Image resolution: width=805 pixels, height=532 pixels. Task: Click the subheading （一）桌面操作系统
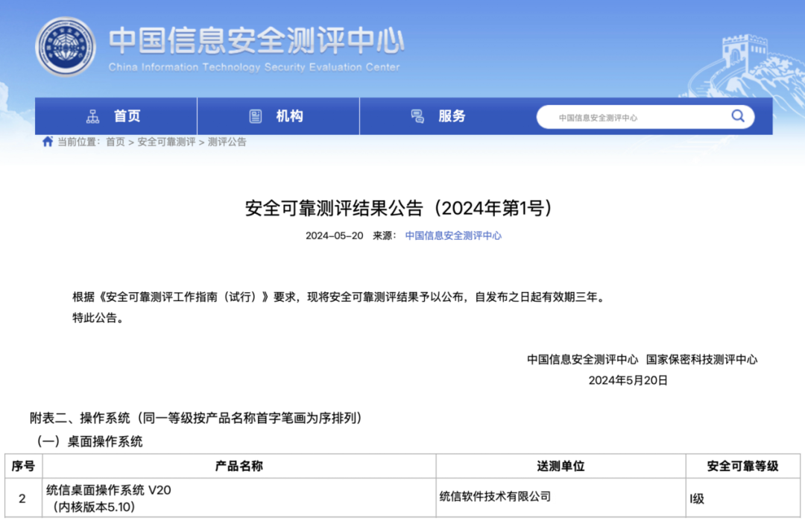tap(89, 441)
